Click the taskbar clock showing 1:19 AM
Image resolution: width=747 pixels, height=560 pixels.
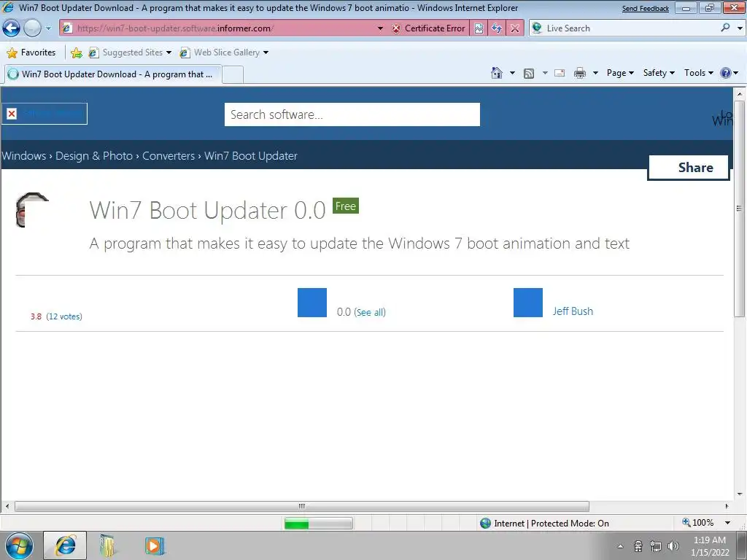pyautogui.click(x=710, y=546)
